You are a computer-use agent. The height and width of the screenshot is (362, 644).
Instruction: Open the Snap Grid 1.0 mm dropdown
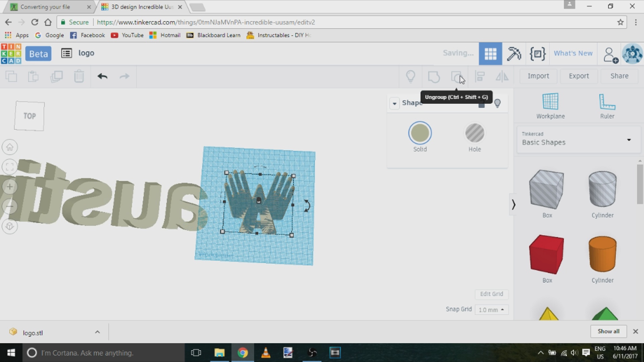[491, 310]
